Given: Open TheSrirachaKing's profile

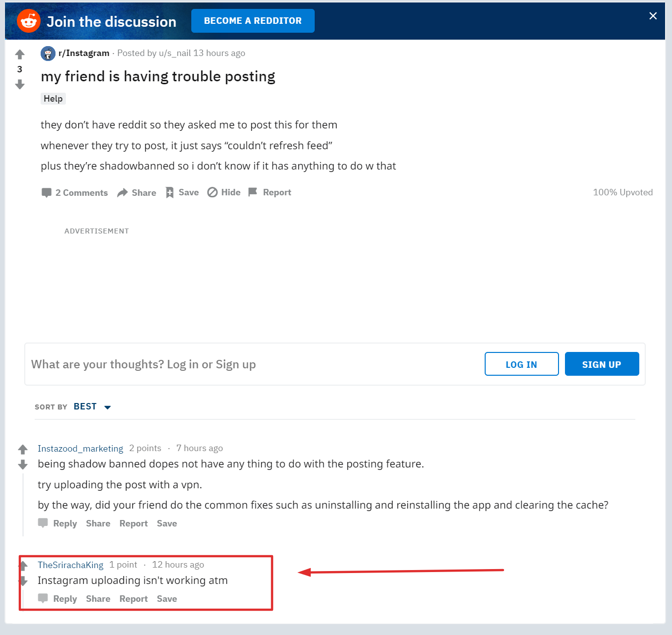Looking at the screenshot, I should [x=70, y=565].
